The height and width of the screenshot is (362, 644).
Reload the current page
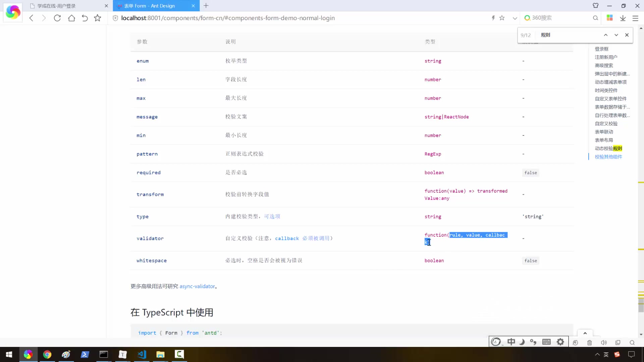tap(57, 18)
